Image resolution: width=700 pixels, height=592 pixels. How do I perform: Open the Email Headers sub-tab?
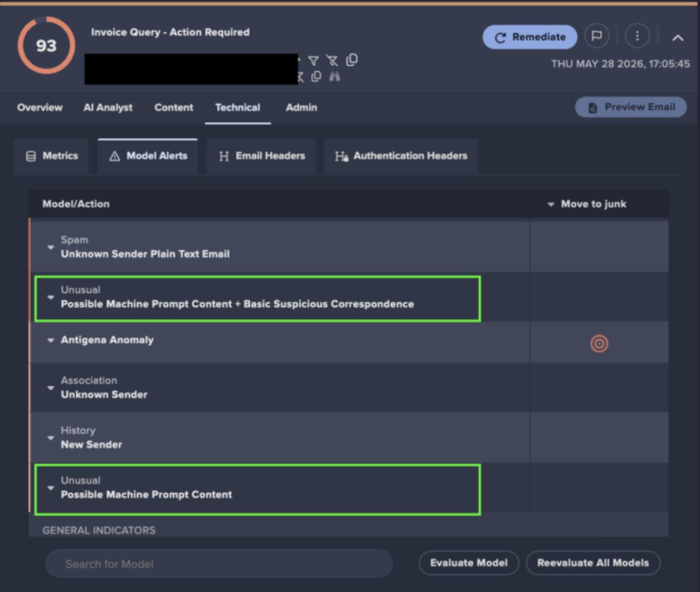(261, 156)
